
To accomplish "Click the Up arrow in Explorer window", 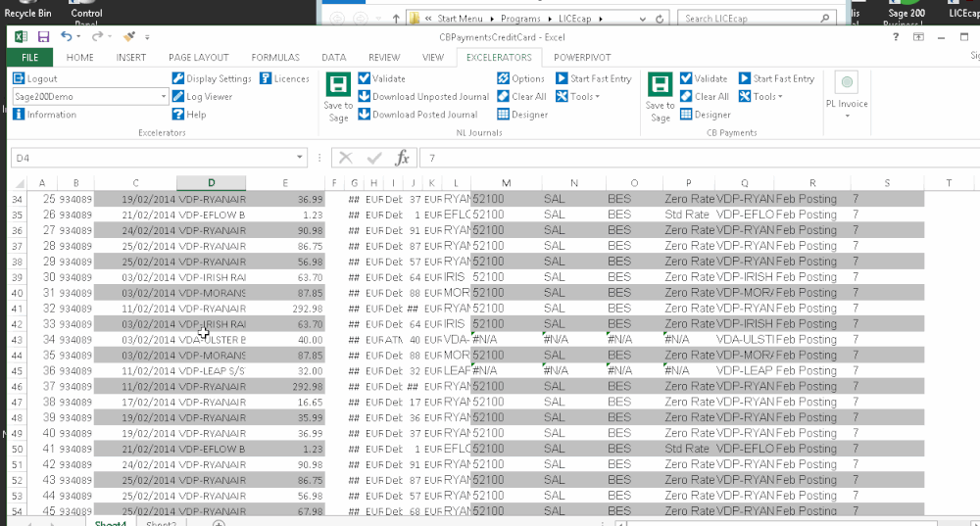I will (x=396, y=19).
